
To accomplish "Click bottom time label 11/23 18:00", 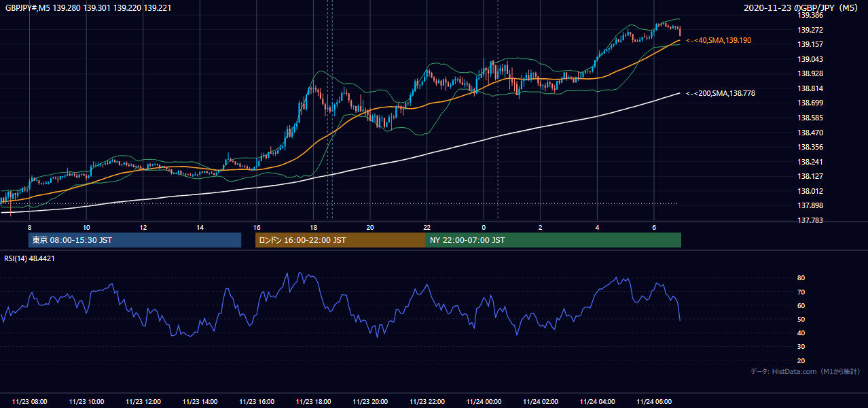I will [x=313, y=402].
